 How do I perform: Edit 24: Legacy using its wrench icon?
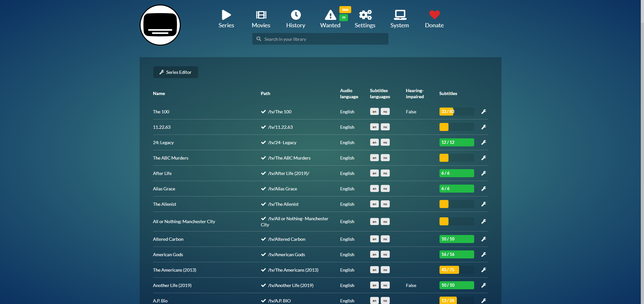483,143
